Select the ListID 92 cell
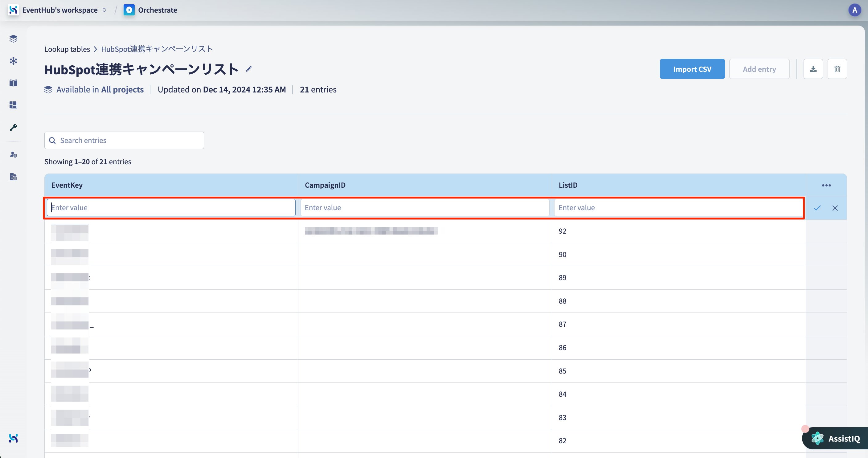Image resolution: width=868 pixels, height=458 pixels. pyautogui.click(x=678, y=231)
